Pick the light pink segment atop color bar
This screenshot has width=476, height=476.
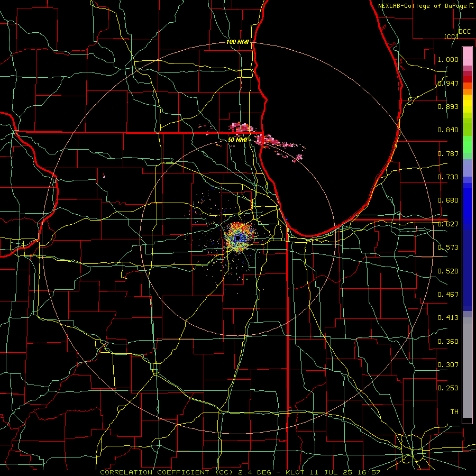point(467,56)
